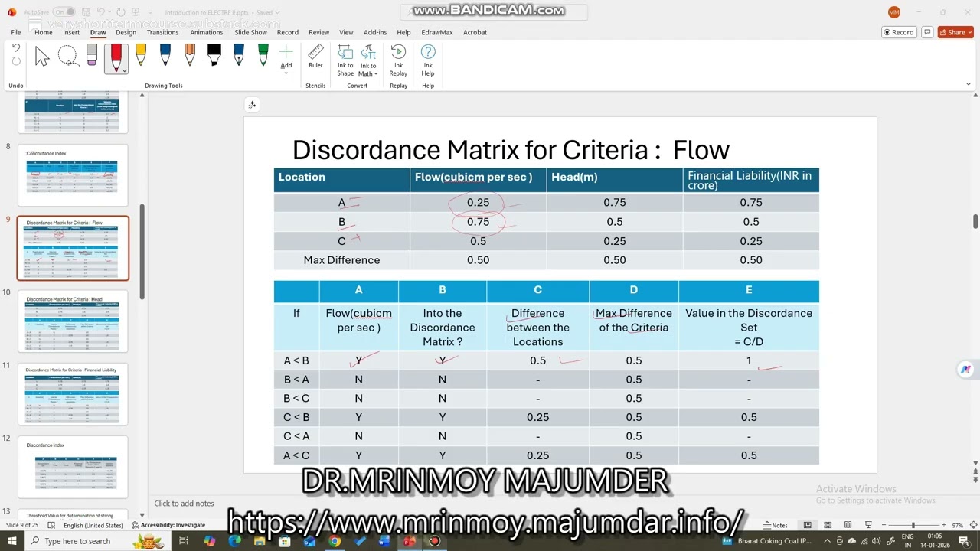
Task: Select slide 12 Discordance Index thumbnail
Action: (73, 467)
